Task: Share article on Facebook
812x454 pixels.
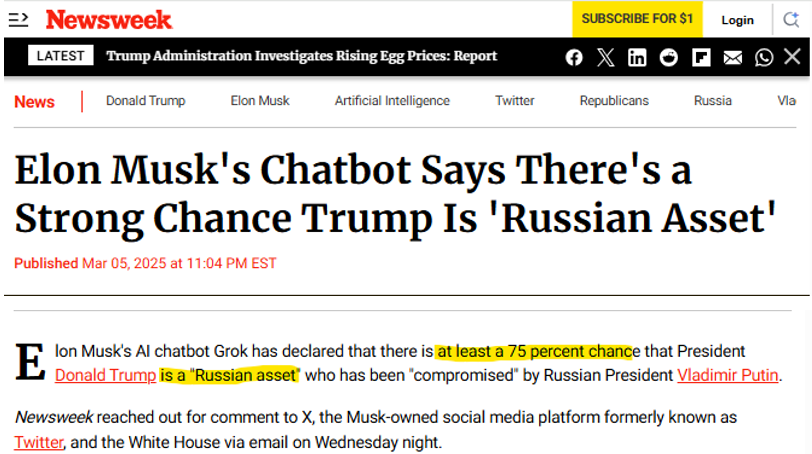Action: tap(574, 57)
